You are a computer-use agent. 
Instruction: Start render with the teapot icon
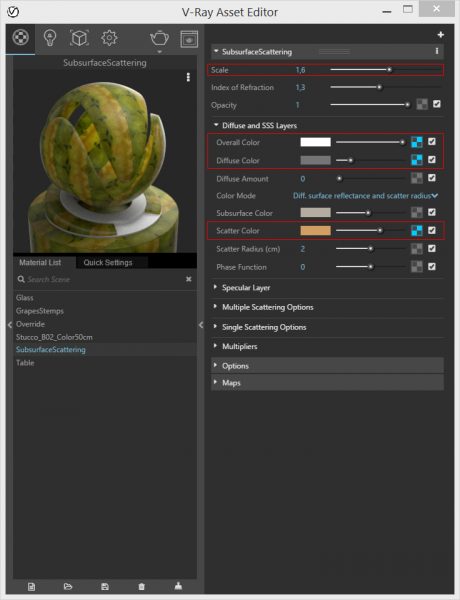(160, 38)
